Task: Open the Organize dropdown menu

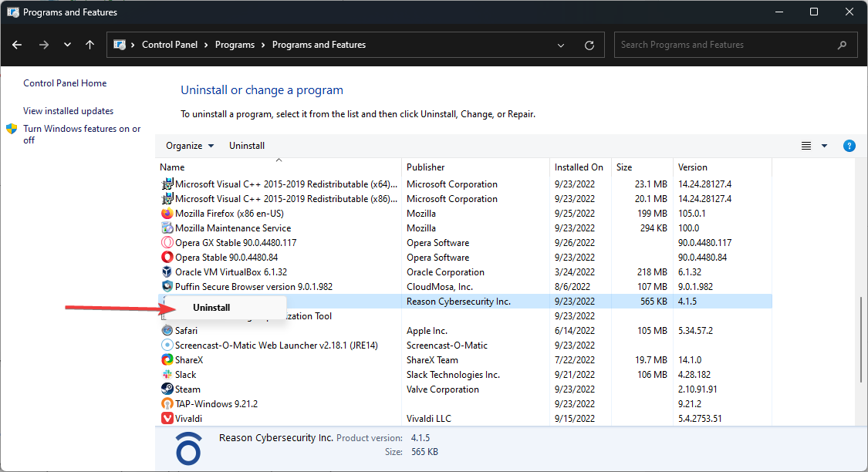Action: pyautogui.click(x=190, y=146)
